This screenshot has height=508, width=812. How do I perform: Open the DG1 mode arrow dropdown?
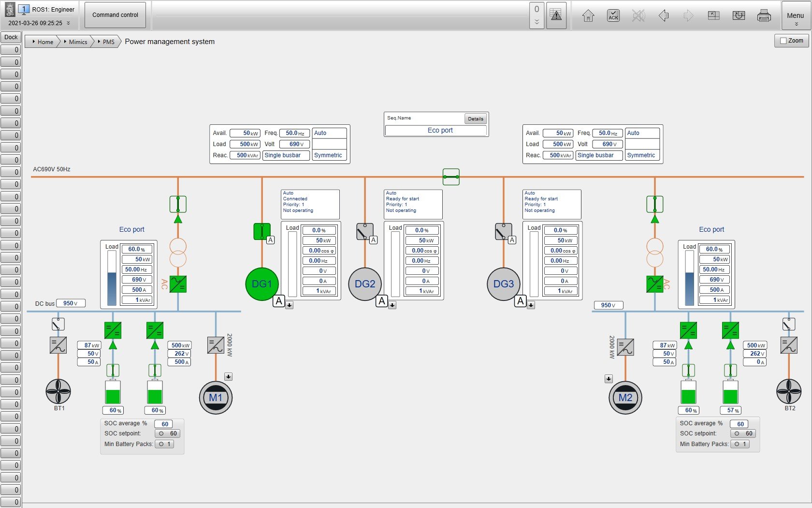pos(289,305)
